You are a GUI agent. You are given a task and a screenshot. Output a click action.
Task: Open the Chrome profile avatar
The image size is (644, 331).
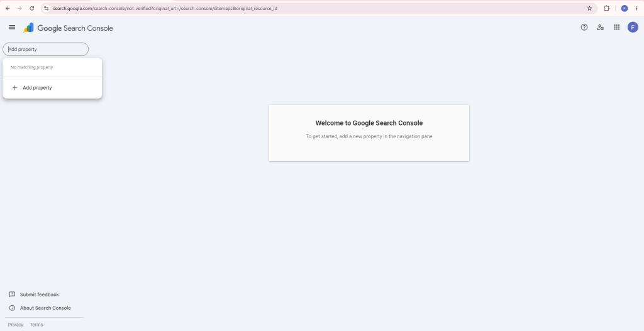625,8
